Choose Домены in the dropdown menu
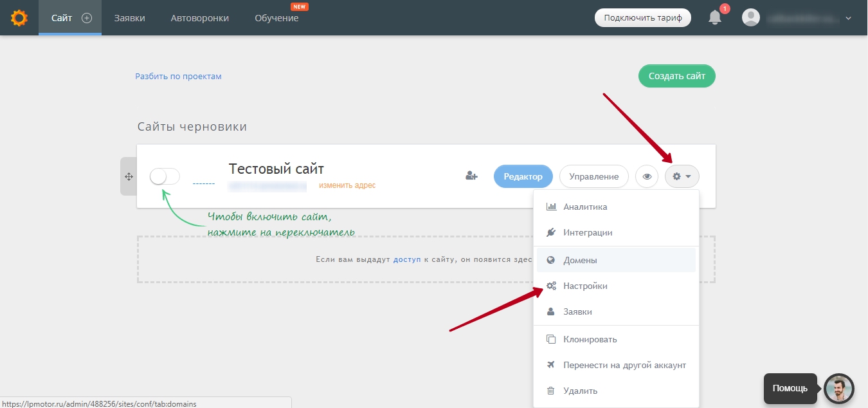 pyautogui.click(x=580, y=261)
